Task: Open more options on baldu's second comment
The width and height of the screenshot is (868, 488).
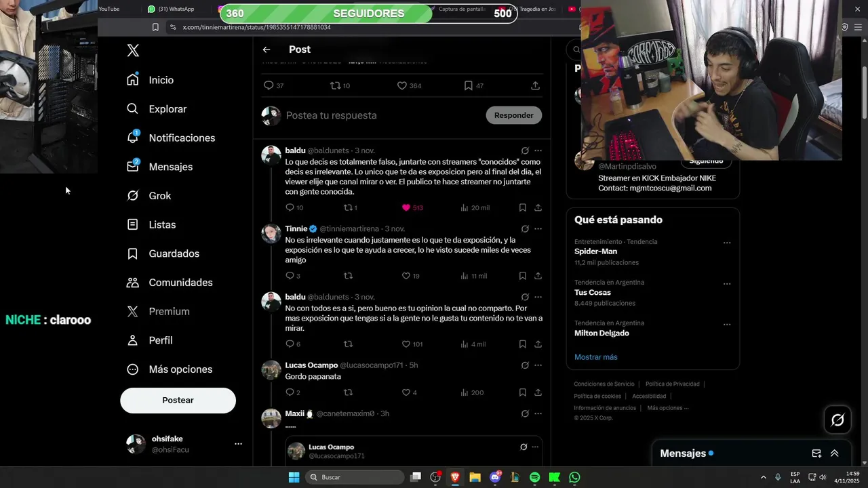Action: 538,297
